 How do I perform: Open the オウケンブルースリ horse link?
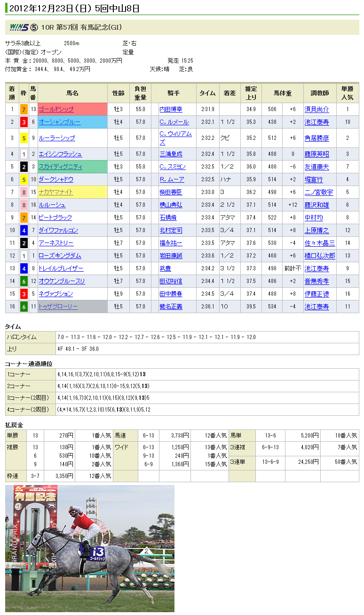62,281
